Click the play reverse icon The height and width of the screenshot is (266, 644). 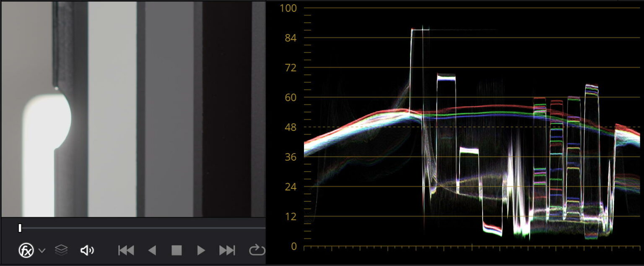(x=153, y=250)
